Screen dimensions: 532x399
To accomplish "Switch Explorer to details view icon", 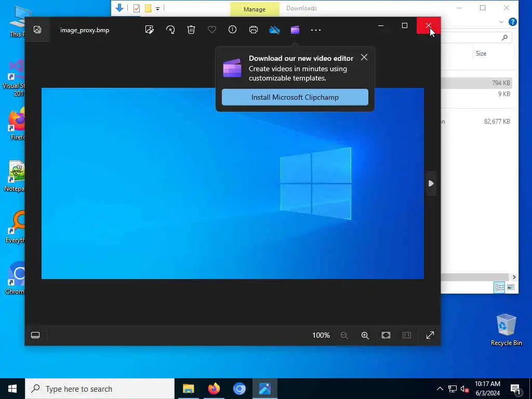I will point(499,287).
